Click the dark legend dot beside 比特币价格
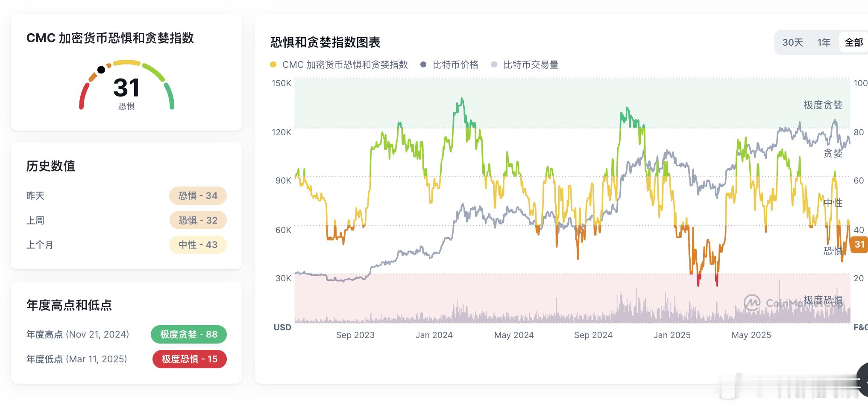This screenshot has height=408, width=868. [x=423, y=65]
